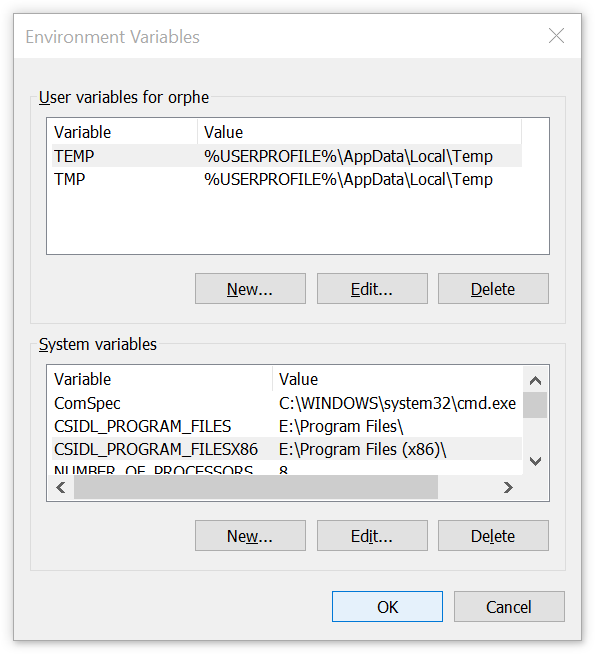
Task: Create a New user variable
Action: [x=250, y=289]
